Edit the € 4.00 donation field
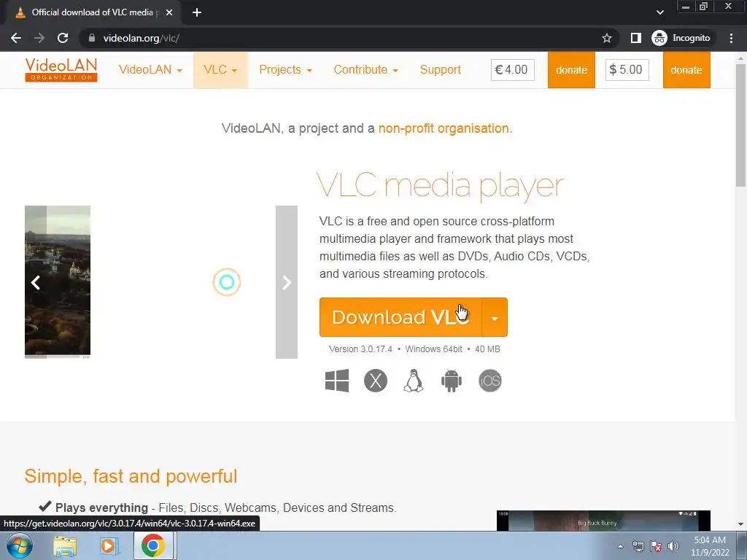This screenshot has width=747, height=560. click(513, 70)
